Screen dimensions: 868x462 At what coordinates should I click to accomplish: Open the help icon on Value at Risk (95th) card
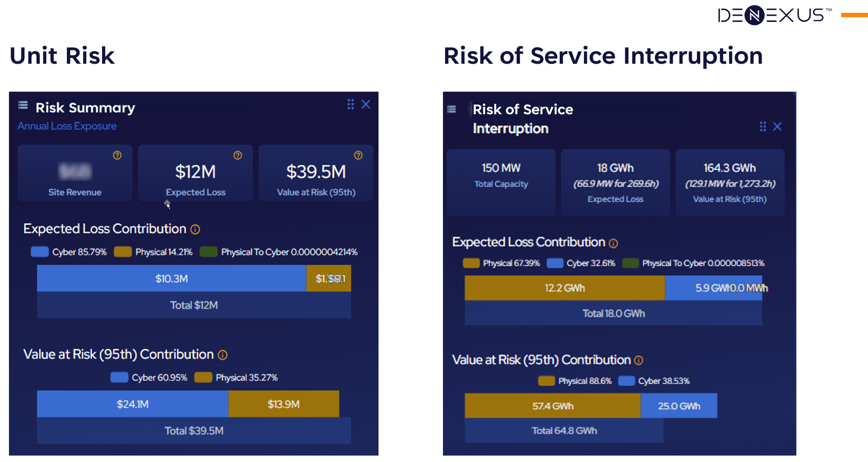coord(358,156)
